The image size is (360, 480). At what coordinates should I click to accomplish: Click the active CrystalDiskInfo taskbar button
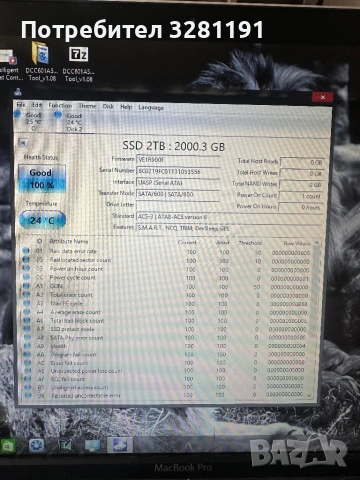(120, 445)
